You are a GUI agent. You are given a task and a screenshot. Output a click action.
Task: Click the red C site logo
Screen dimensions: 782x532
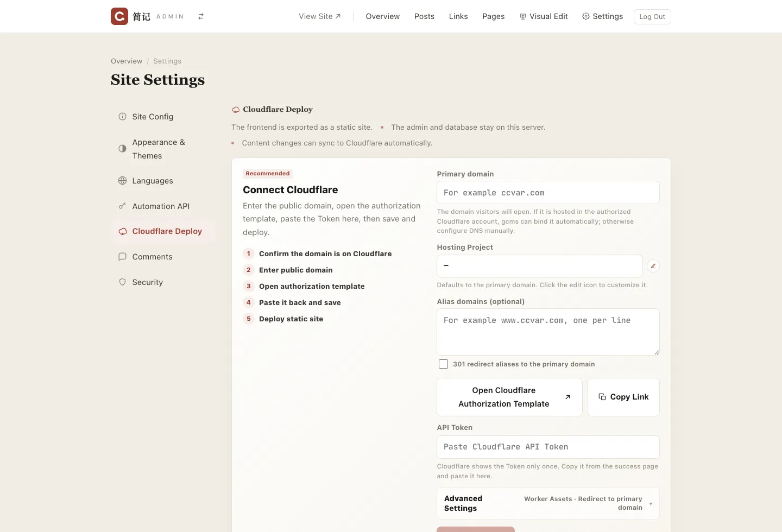[119, 16]
